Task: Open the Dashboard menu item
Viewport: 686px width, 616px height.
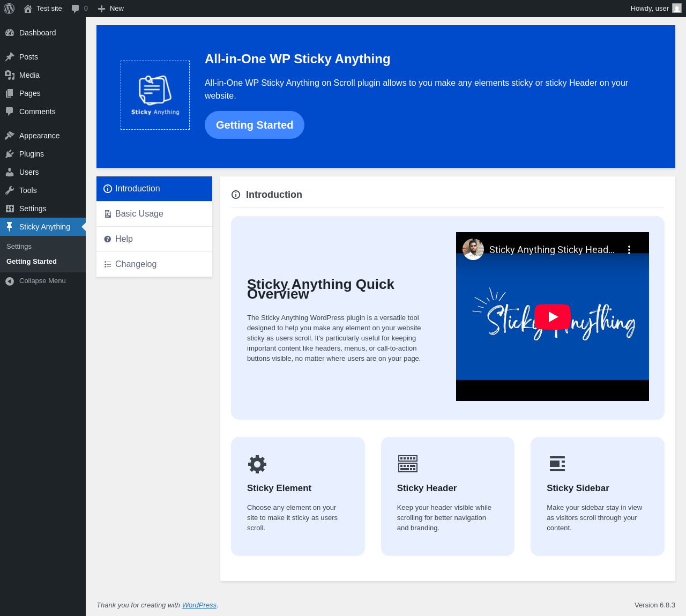Action: [x=43, y=33]
